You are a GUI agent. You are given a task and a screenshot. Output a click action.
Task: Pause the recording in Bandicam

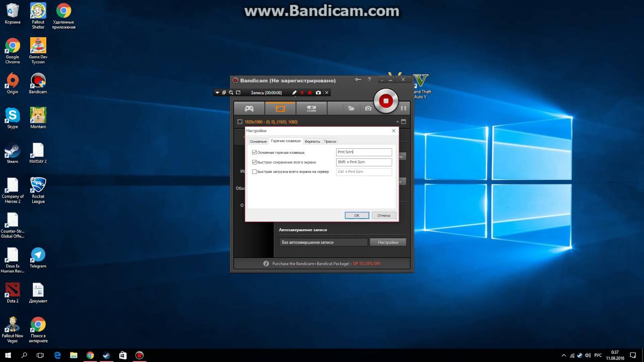click(x=404, y=108)
